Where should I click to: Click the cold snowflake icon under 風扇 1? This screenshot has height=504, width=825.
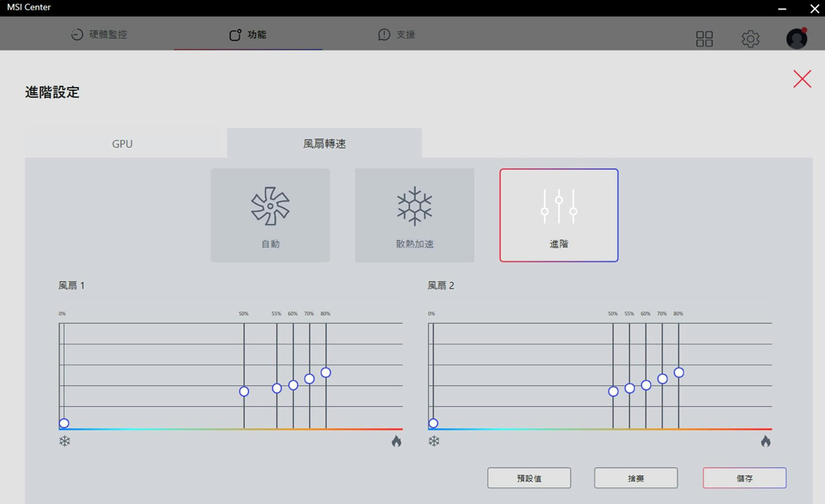[x=65, y=441]
